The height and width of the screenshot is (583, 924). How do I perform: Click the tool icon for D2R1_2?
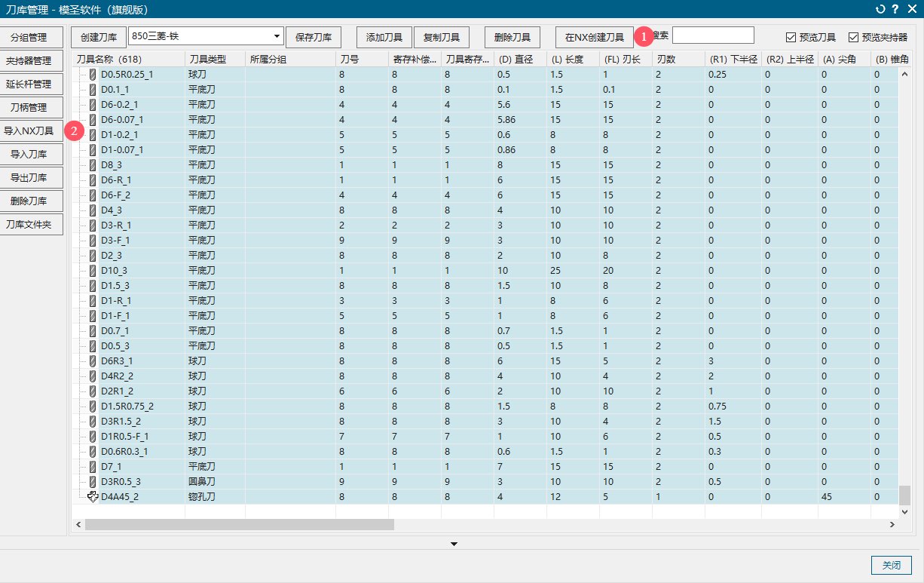93,391
